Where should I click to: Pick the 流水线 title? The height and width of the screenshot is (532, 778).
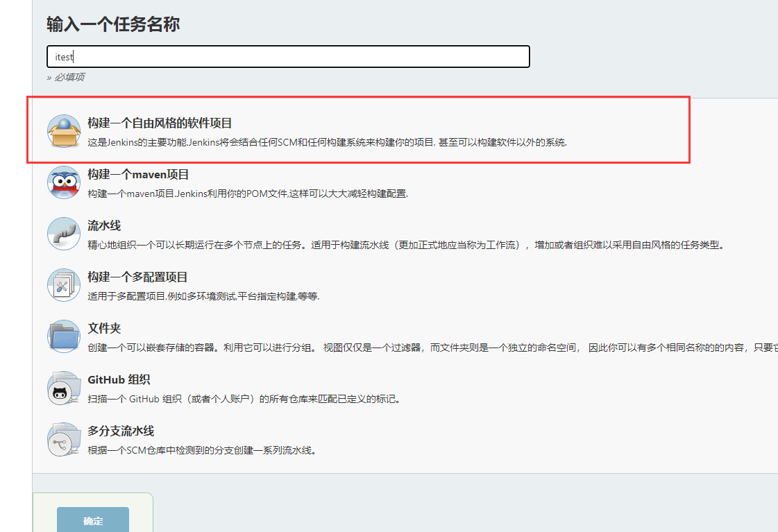tap(104, 226)
